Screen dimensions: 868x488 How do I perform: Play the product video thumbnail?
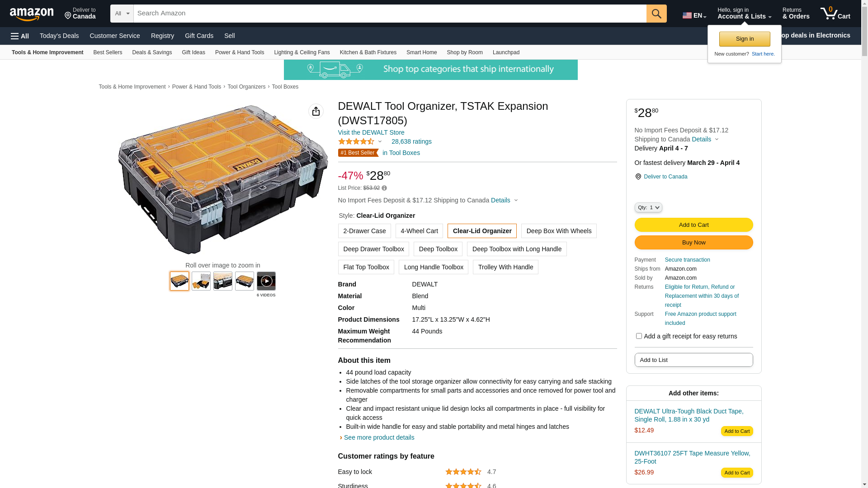pos(266,281)
